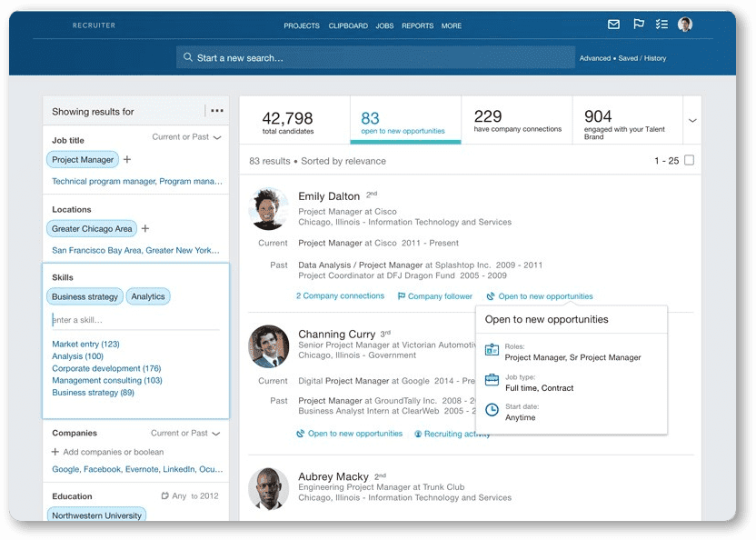This screenshot has height=540, width=756.
Task: Select the 229 company connections tab
Action: pyautogui.click(x=517, y=121)
